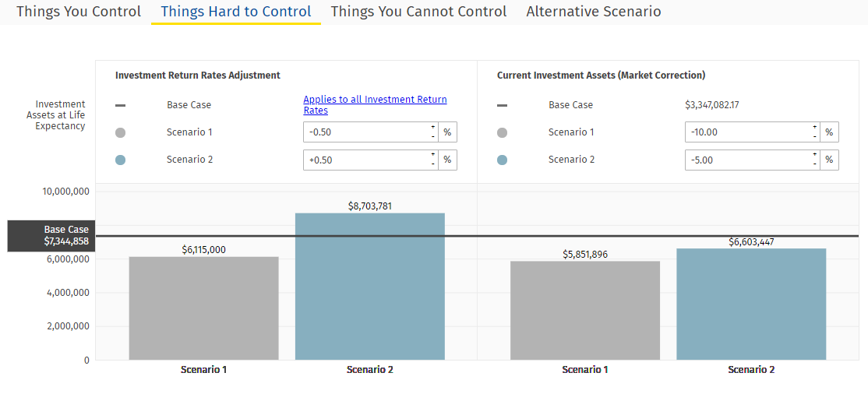Decrease Scenario 1 return rate adjustment using down arrow
Image resolution: width=868 pixels, height=394 pixels.
point(432,137)
